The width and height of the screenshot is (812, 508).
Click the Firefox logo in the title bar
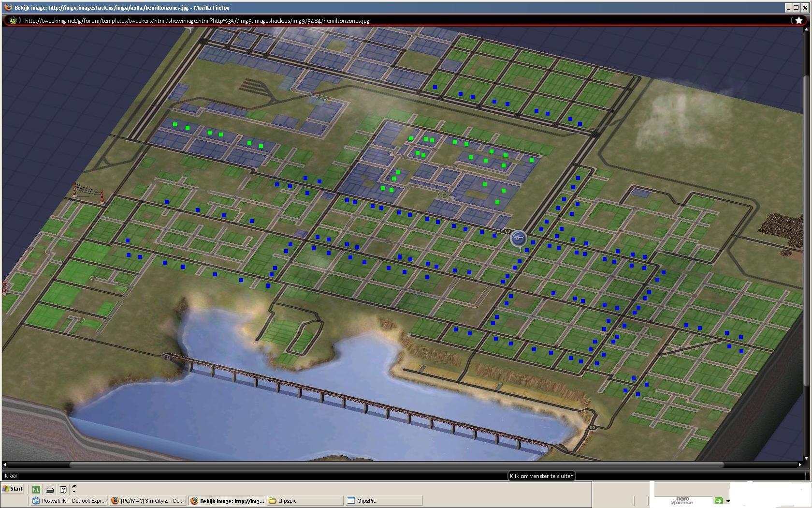[8, 7]
